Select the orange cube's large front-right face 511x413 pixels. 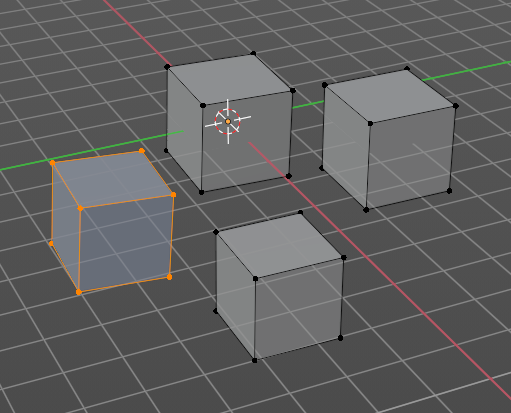(x=126, y=244)
